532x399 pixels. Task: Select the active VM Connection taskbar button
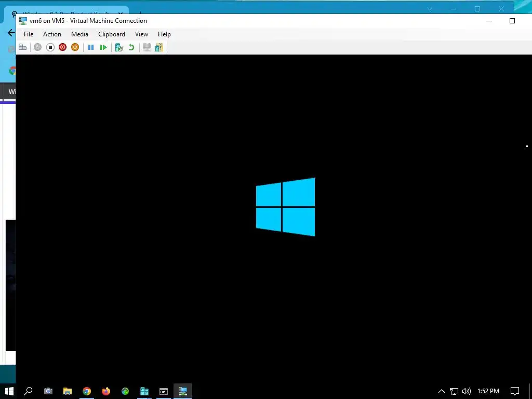(x=183, y=391)
